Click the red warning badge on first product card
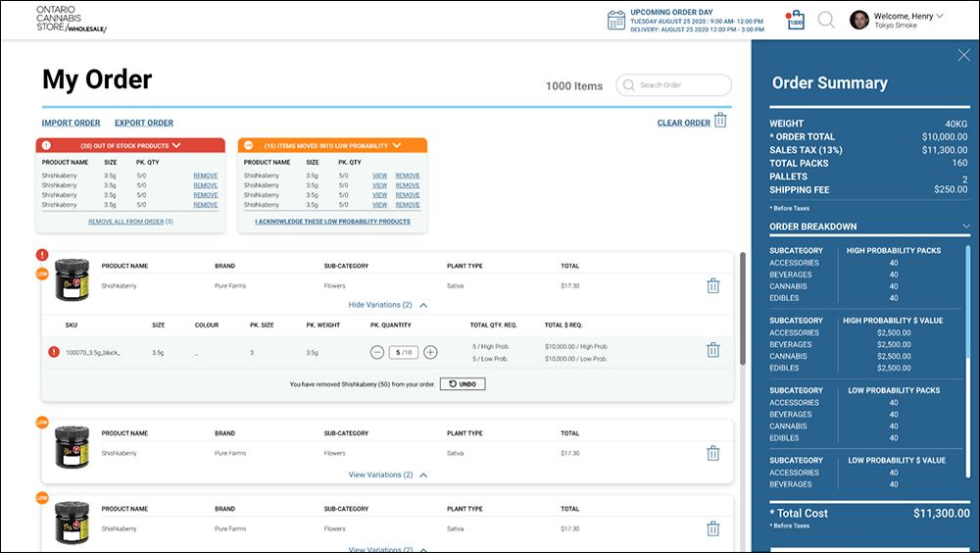 [42, 255]
